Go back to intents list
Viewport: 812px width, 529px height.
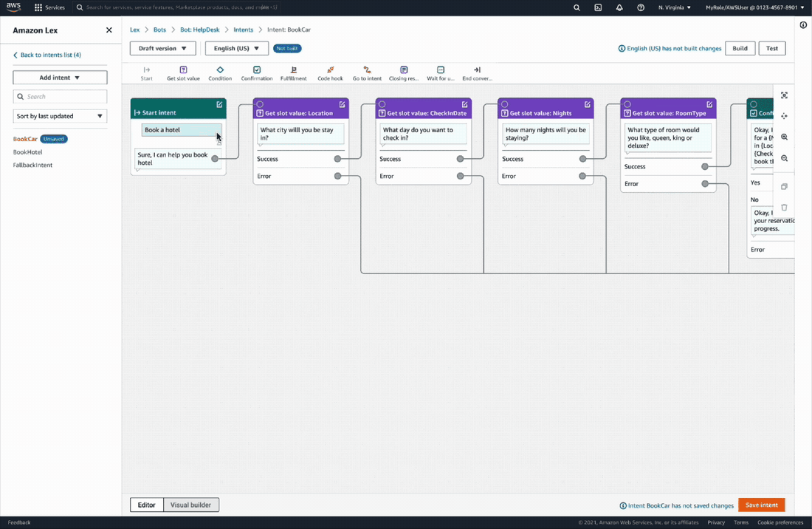(x=47, y=55)
